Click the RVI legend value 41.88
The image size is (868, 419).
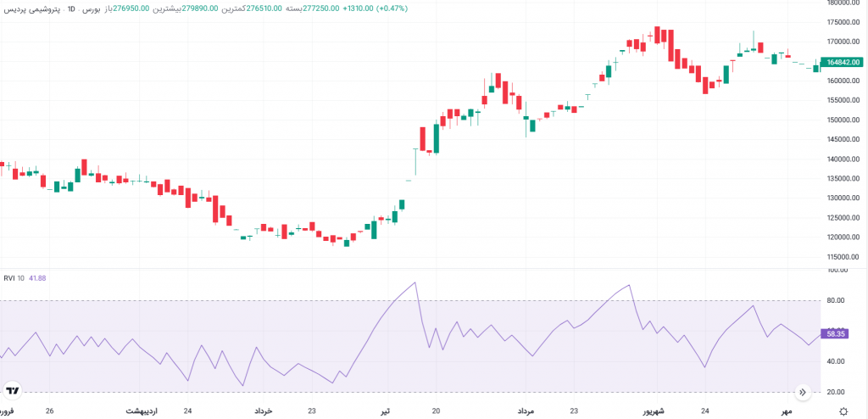pos(38,278)
